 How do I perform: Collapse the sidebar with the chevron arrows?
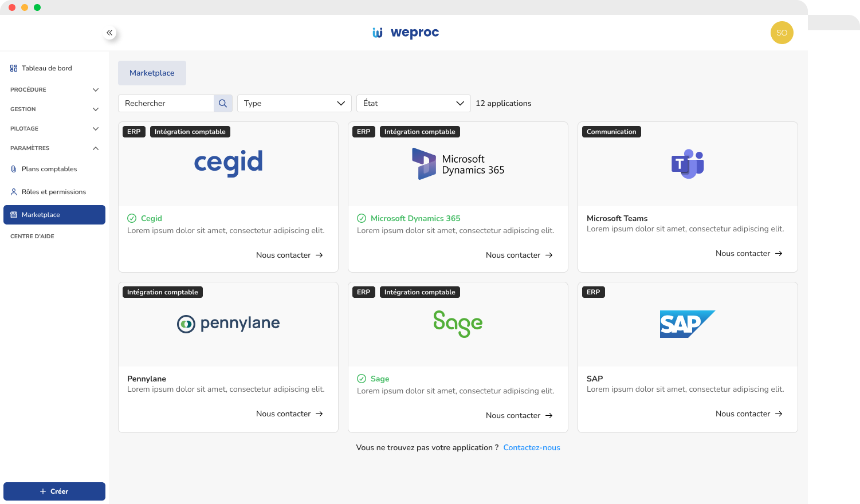click(109, 33)
